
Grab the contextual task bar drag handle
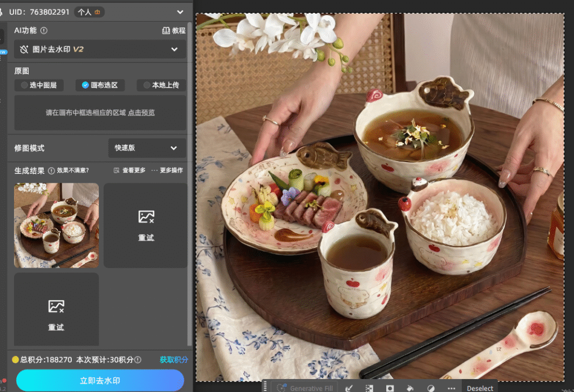tap(265, 387)
